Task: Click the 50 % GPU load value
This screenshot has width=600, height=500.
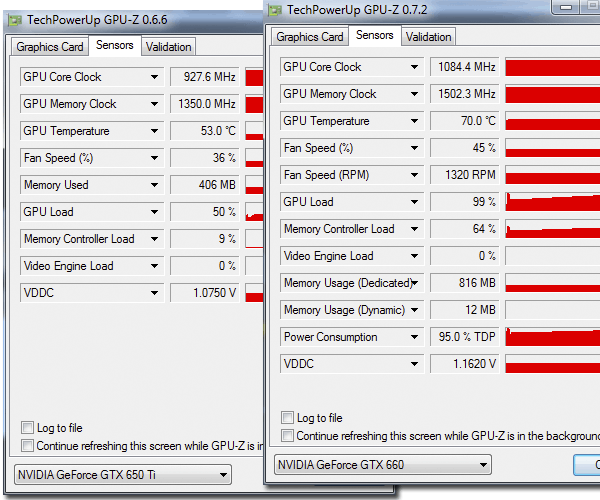Action: click(x=205, y=212)
